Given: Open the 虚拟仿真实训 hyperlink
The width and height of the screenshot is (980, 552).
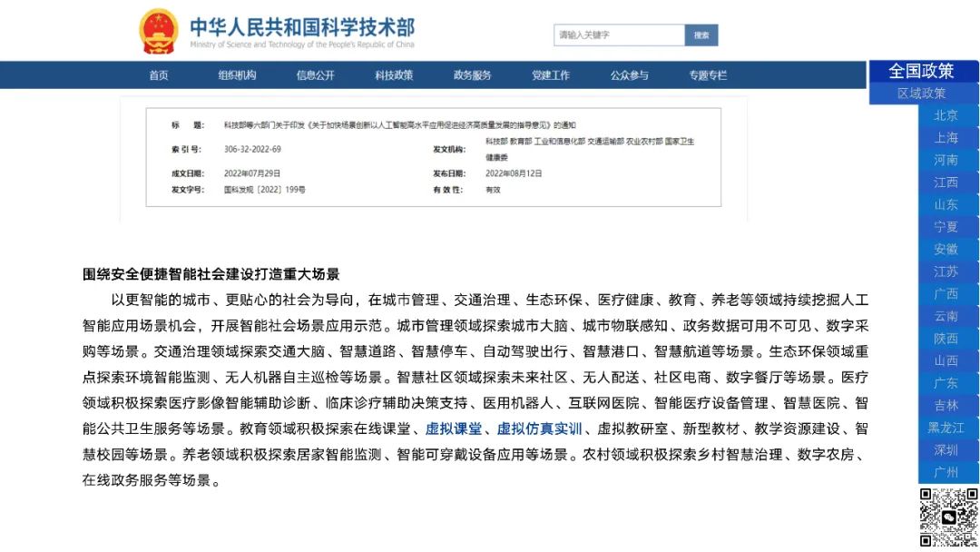Looking at the screenshot, I should pos(539,429).
